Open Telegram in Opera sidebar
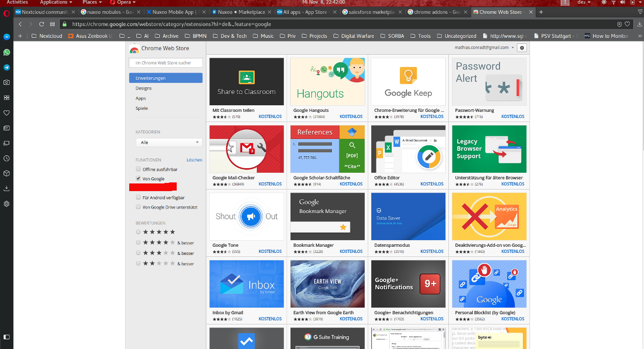This screenshot has height=349, width=644. click(7, 67)
